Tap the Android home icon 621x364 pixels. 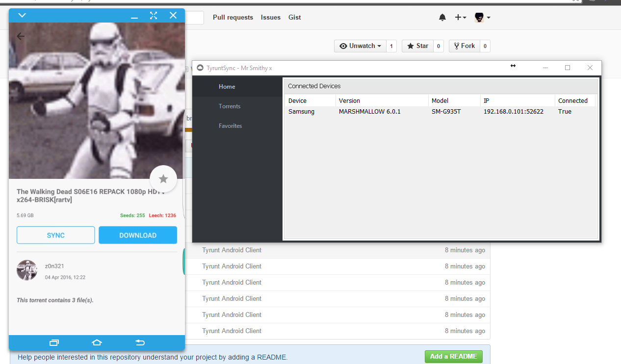97,342
